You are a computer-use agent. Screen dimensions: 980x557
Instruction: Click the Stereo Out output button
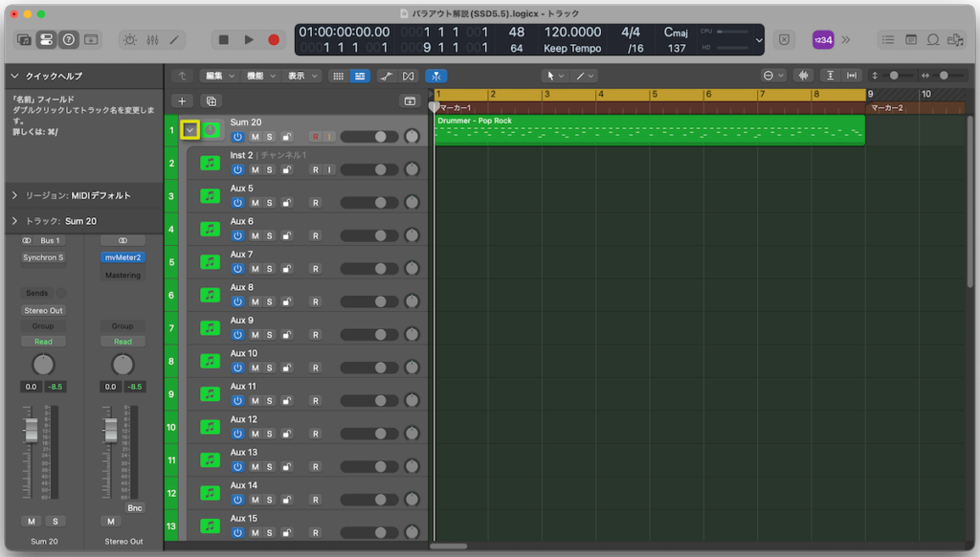[44, 310]
